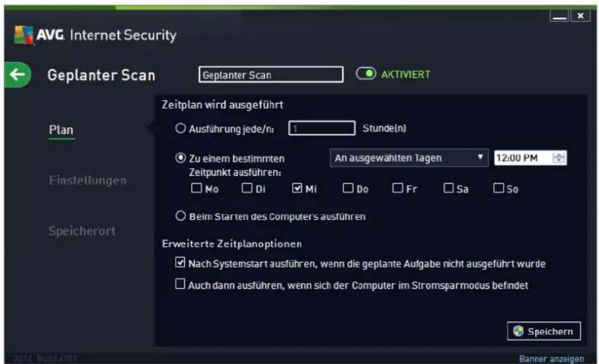Select 'Ausführung jede/n' radio button
Screen dimensions: 599x364
(x=180, y=128)
